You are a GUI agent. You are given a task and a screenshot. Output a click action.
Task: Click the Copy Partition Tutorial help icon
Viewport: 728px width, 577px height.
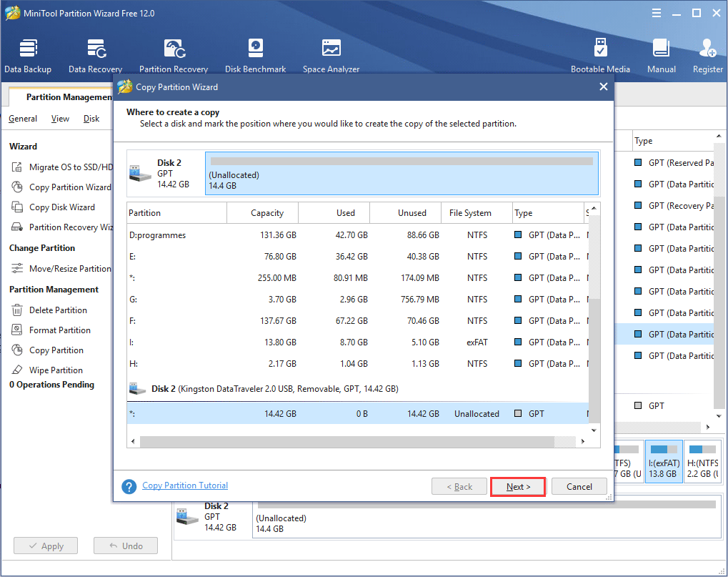[x=129, y=486]
